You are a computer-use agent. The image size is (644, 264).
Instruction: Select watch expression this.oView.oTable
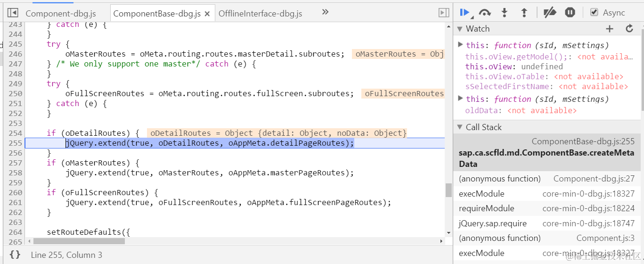click(544, 76)
